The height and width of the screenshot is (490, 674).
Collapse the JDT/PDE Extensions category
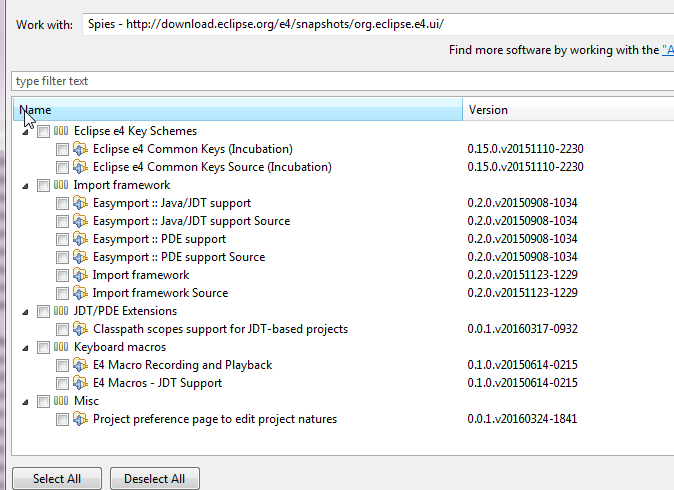click(25, 312)
